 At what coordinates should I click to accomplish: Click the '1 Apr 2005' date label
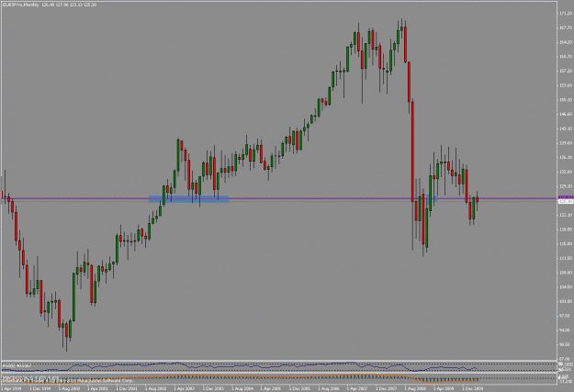271,388
